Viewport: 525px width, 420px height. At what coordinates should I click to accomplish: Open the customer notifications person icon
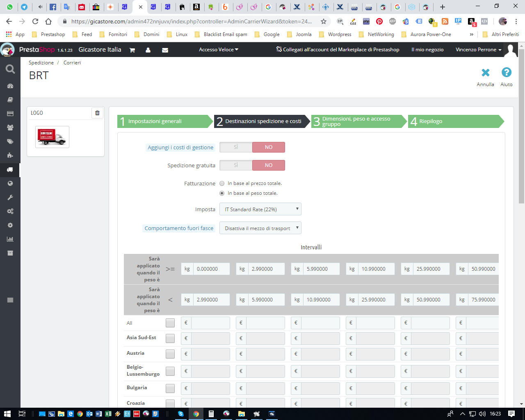pos(148,50)
